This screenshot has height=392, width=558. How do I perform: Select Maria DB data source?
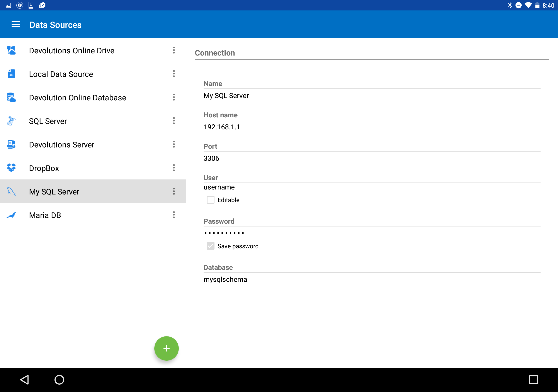tap(93, 215)
